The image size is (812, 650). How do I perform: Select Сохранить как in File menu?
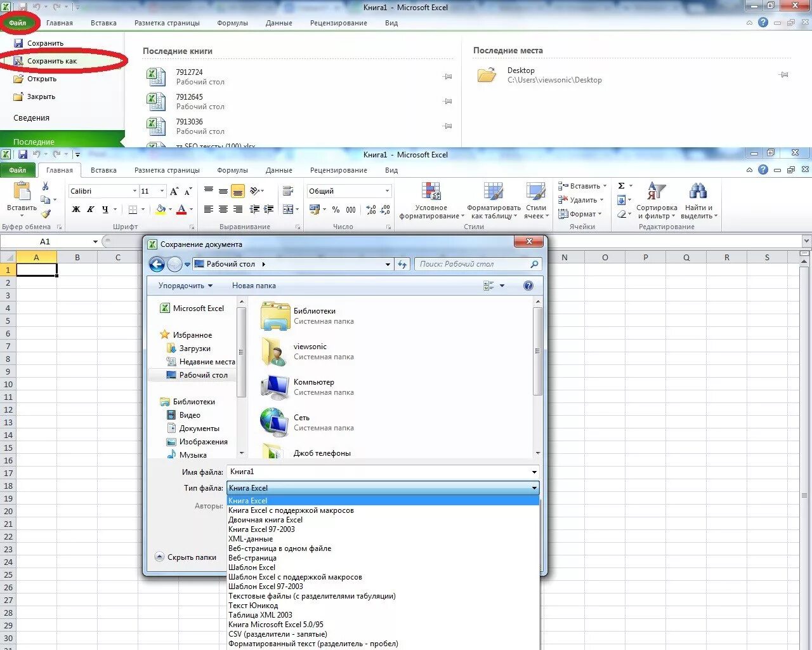(52, 61)
